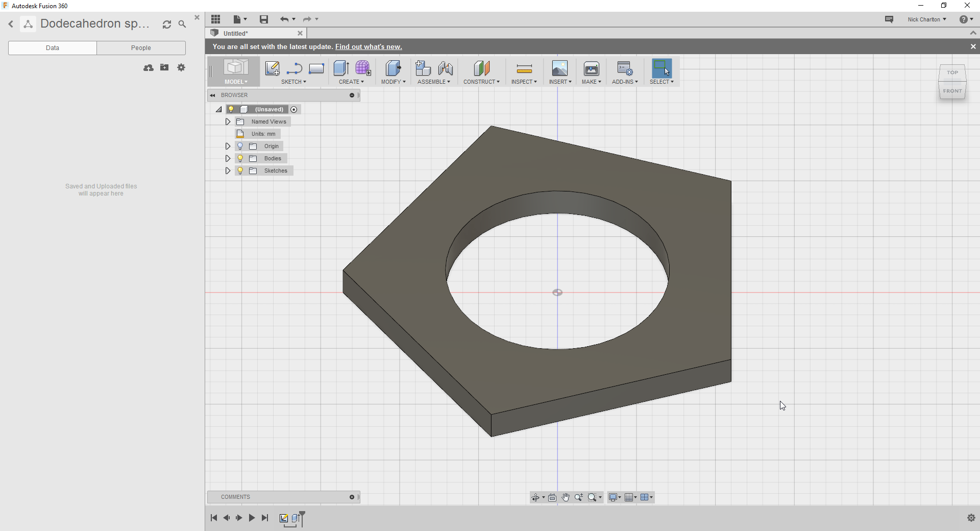Viewport: 980px width, 531px height.
Task: Click the extrude feature in timeline
Action: [296, 518]
